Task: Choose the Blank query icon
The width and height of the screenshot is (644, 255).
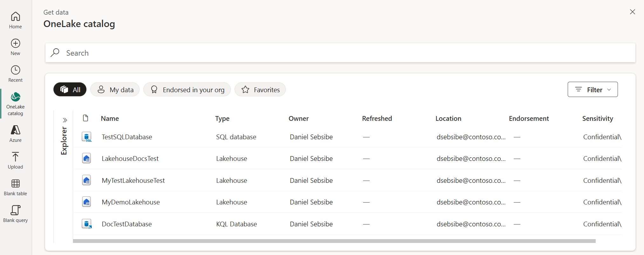Action: pyautogui.click(x=15, y=210)
